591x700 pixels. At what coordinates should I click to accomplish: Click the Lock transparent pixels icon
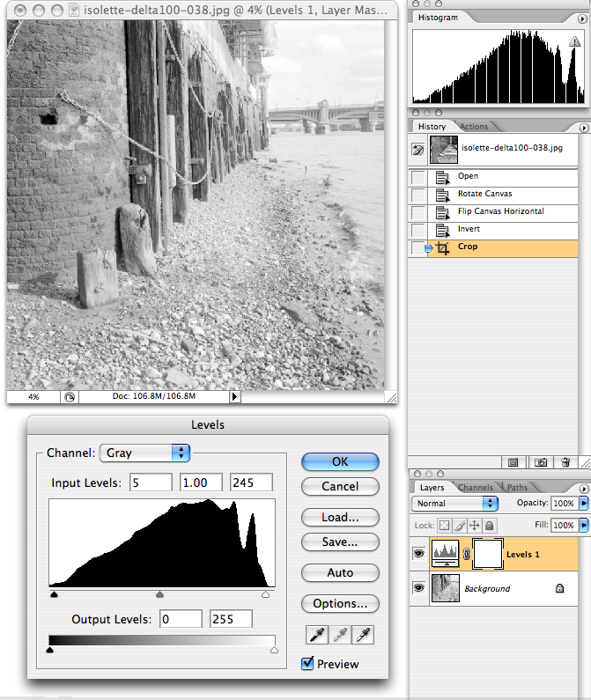(x=445, y=526)
